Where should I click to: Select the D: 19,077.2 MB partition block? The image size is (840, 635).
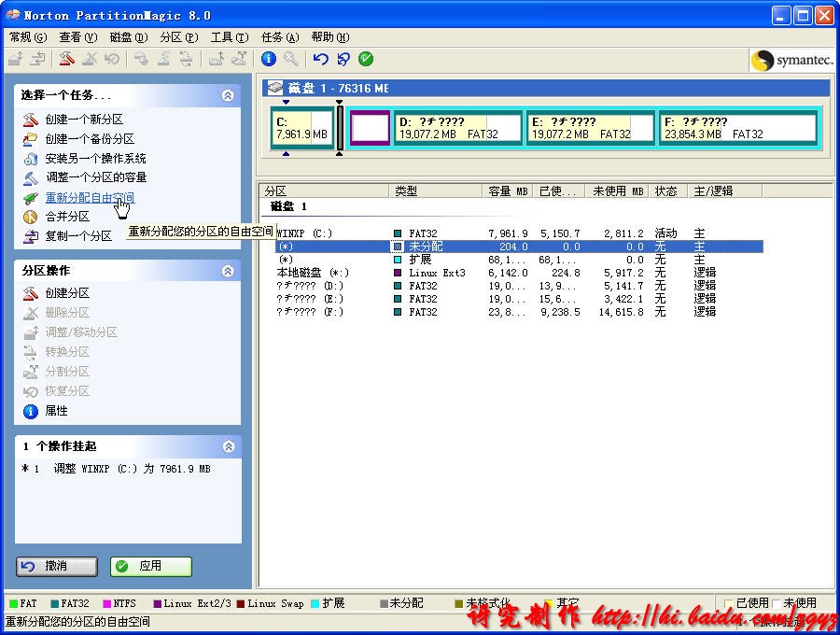[x=458, y=128]
